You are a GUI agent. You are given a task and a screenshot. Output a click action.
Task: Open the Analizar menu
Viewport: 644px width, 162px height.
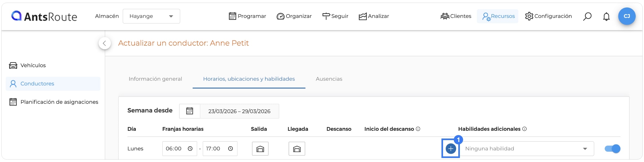[374, 16]
